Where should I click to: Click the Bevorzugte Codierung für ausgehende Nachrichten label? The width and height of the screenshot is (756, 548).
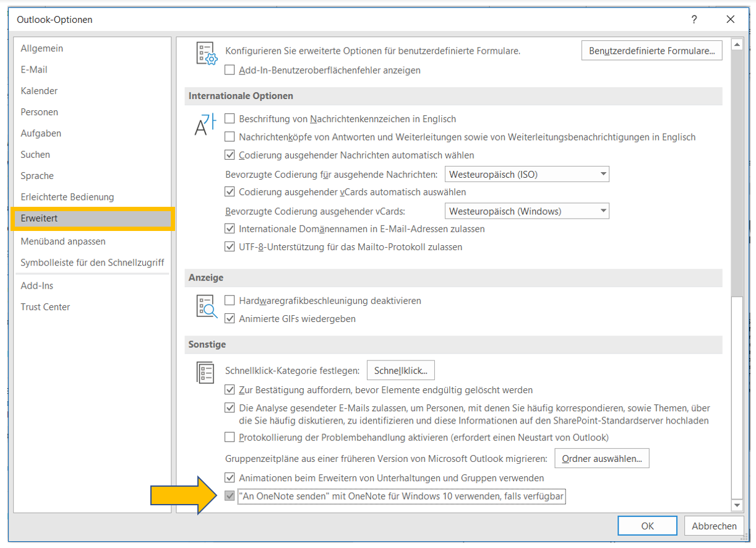[x=331, y=175]
